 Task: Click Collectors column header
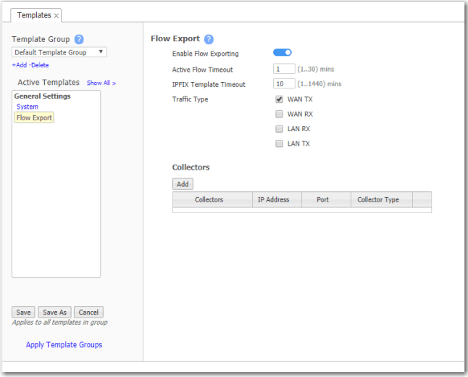pyautogui.click(x=212, y=200)
